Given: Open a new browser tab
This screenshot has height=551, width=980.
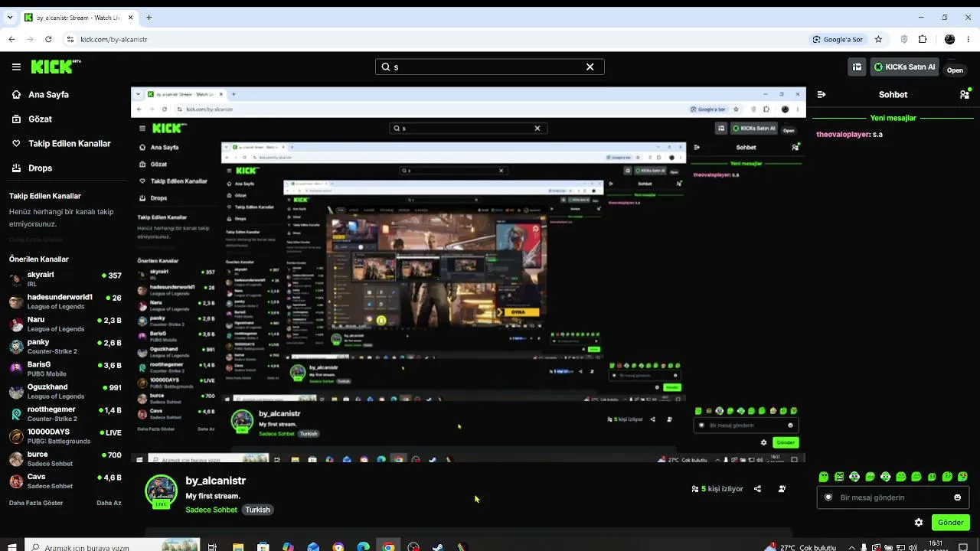Looking at the screenshot, I should [x=149, y=18].
